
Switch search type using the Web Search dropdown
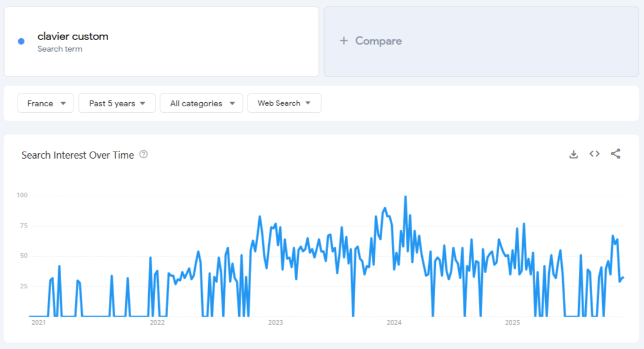(284, 103)
